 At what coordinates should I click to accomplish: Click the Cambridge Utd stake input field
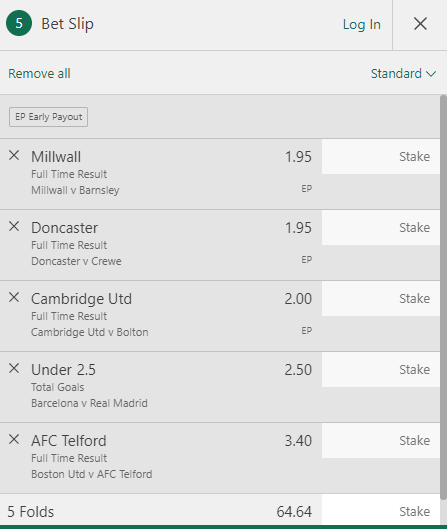click(x=381, y=299)
